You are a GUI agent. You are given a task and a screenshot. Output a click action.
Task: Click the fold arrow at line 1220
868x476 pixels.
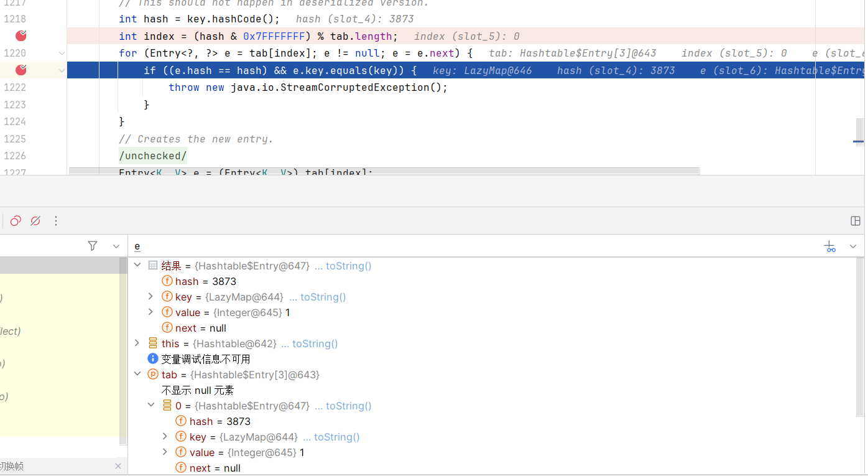point(62,54)
